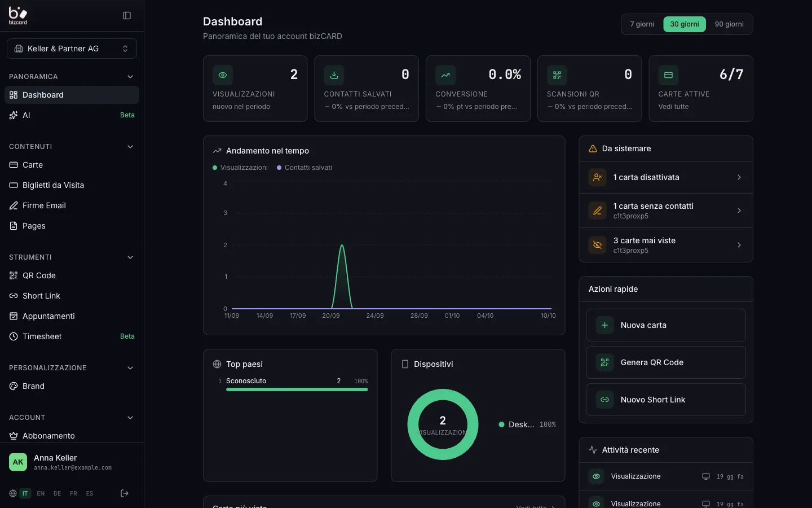Click the warning icon next to Da sistemare

(593, 148)
